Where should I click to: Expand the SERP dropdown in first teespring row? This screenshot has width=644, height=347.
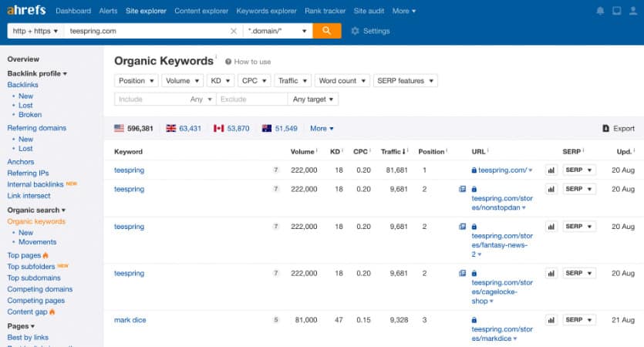579,170
